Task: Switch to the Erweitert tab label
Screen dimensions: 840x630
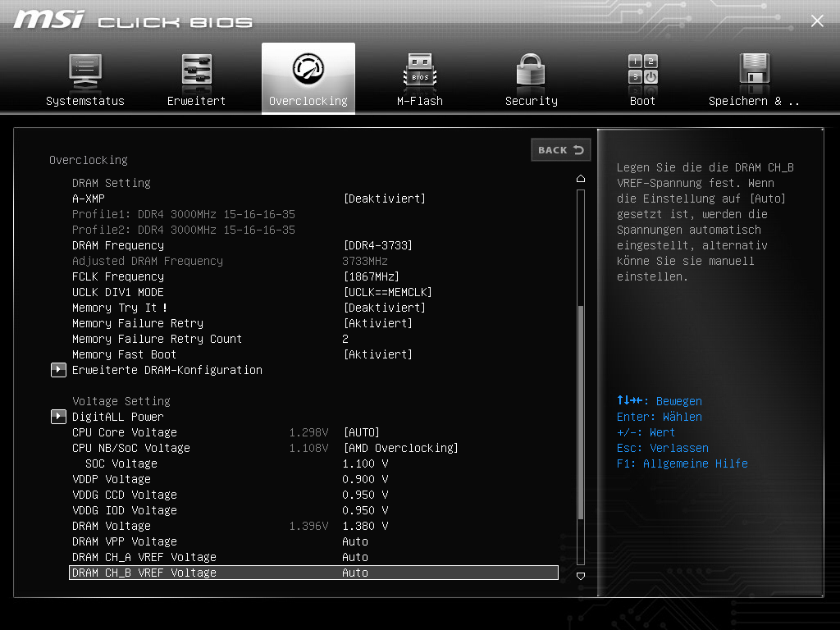Action: point(197,101)
